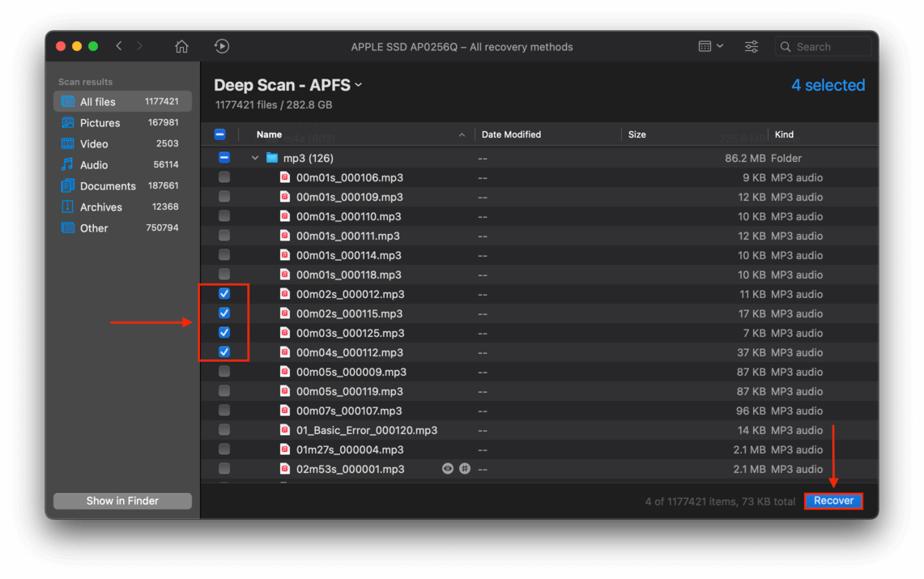Click the file icon of 00m07s_000107.mp3

[x=284, y=411]
